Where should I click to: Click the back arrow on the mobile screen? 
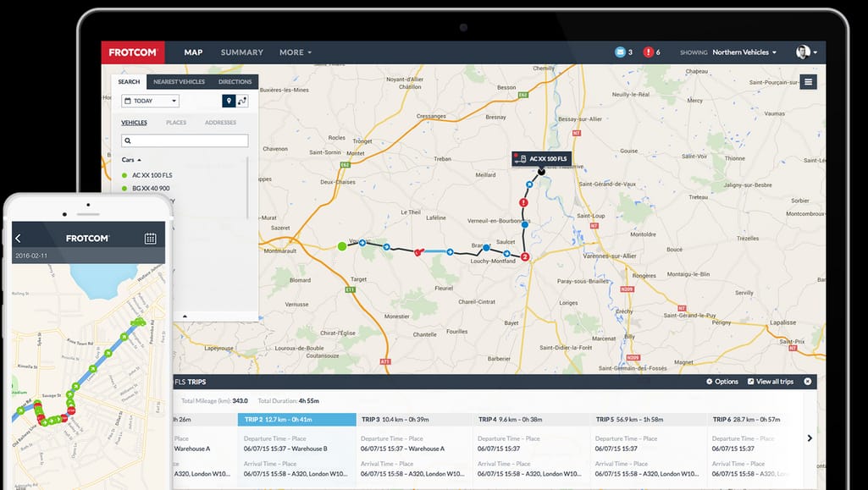[17, 238]
